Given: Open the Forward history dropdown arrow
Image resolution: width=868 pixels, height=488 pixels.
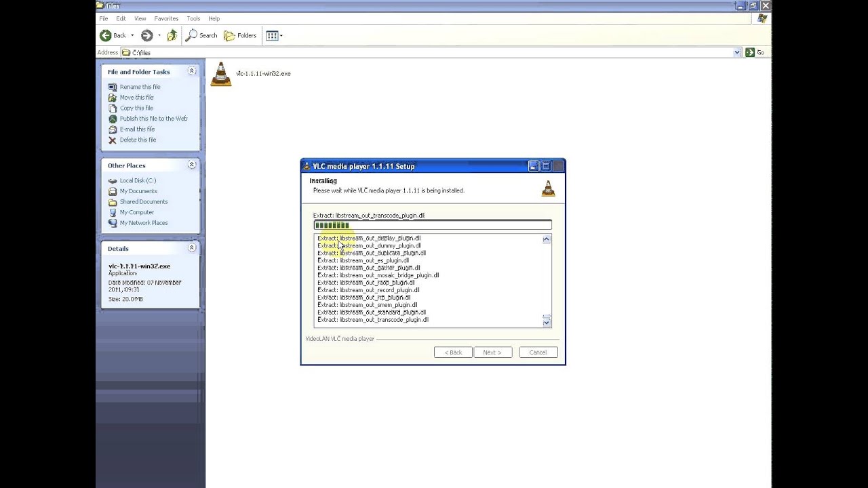Looking at the screenshot, I should tap(159, 35).
